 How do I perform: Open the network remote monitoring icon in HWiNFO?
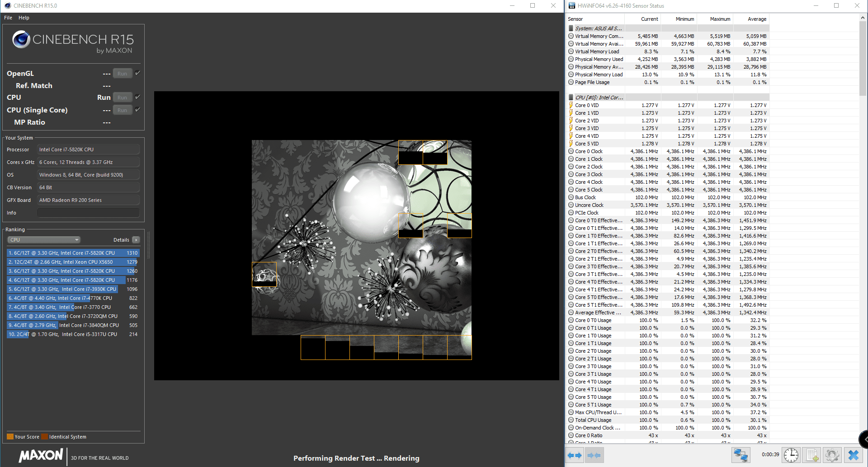741,455
